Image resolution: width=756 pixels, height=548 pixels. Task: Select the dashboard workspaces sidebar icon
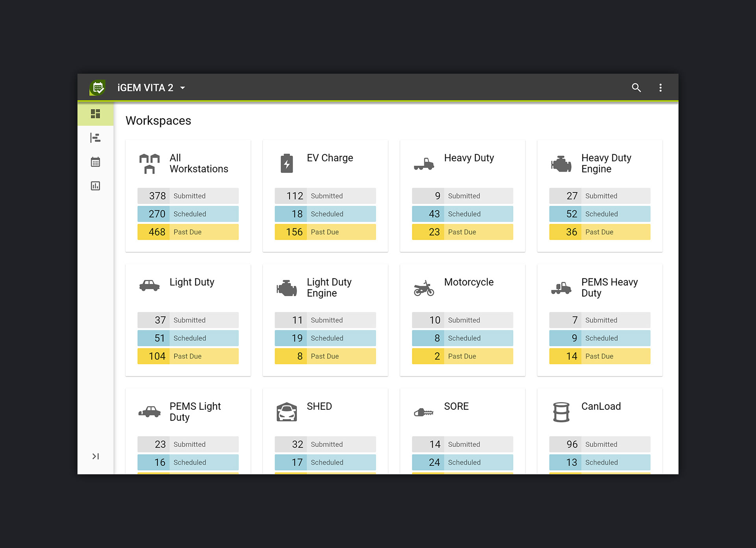pos(95,114)
